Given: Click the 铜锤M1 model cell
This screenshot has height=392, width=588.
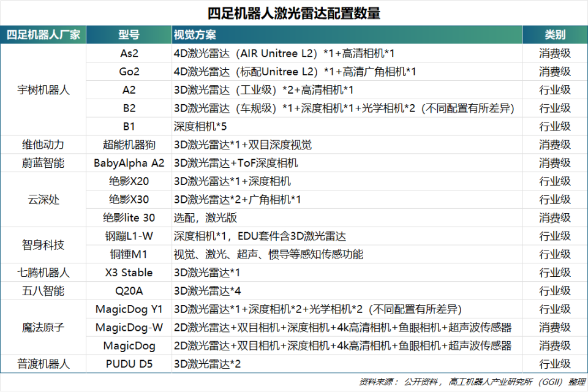Looking at the screenshot, I should (129, 254).
